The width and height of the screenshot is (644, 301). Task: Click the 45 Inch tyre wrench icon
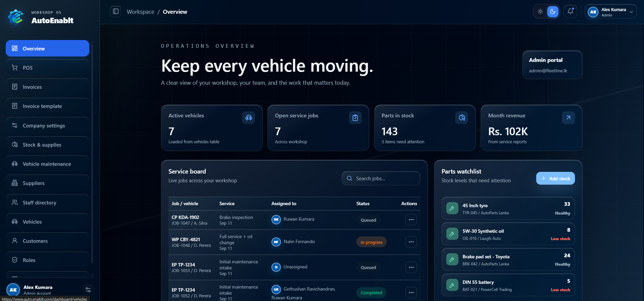452,209
